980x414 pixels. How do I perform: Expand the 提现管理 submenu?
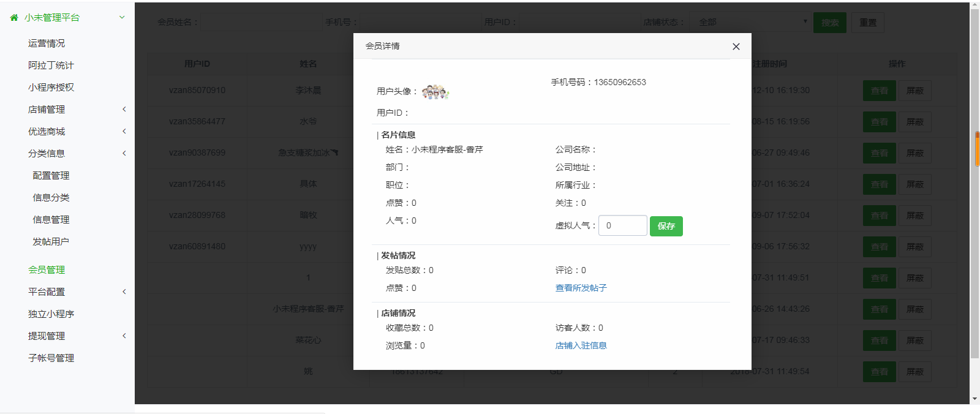pyautogui.click(x=124, y=336)
